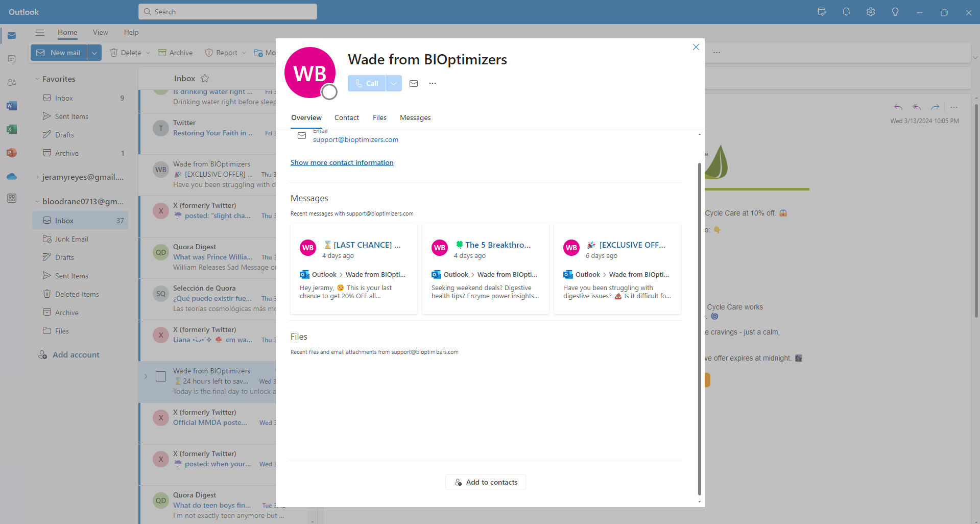
Task: Open More apps icon in left rail
Action: (x=12, y=198)
